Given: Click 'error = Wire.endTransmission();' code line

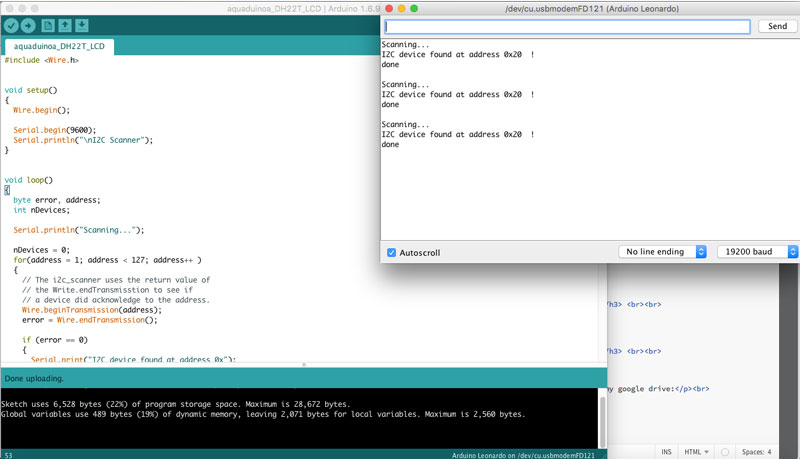Looking at the screenshot, I should tap(90, 320).
